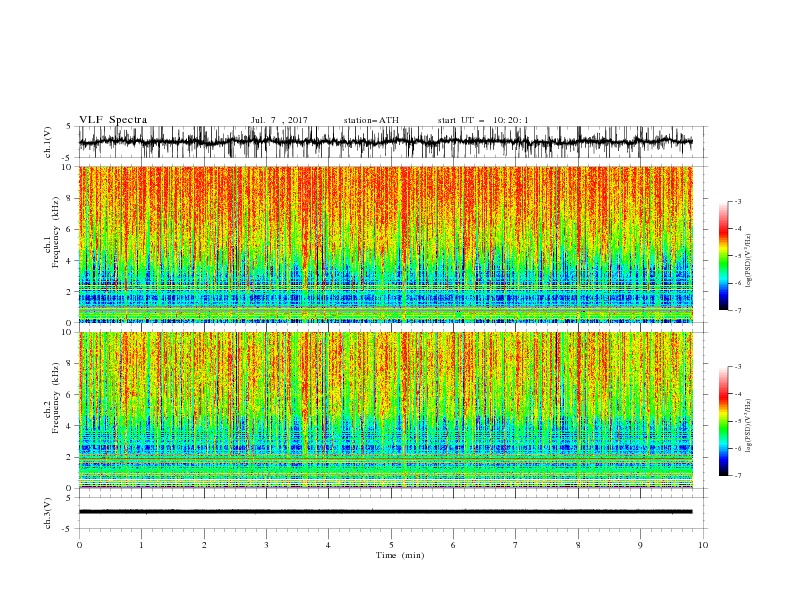Image resolution: width=792 pixels, height=612 pixels.
Task: Click time axis tick label "6"
Action: (453, 545)
